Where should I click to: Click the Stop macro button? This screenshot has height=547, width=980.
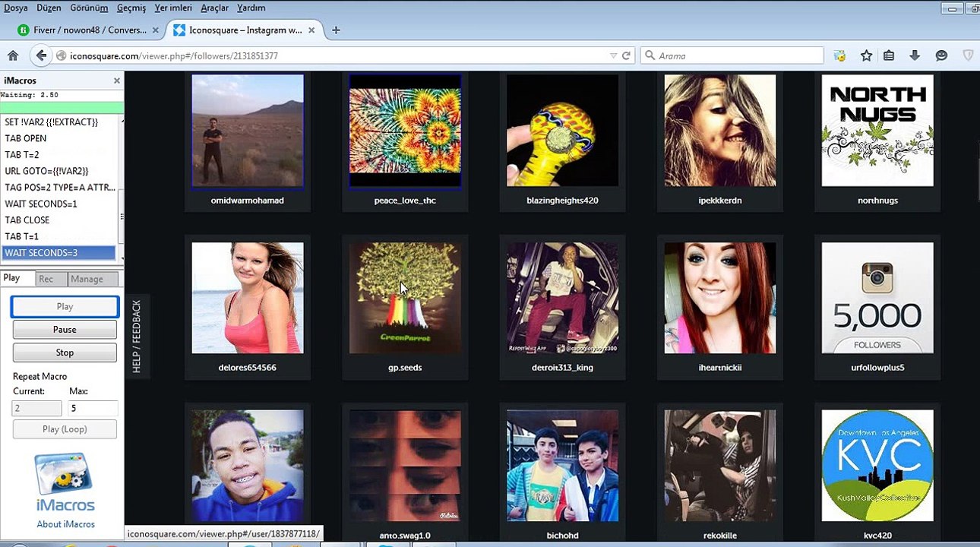click(x=65, y=353)
